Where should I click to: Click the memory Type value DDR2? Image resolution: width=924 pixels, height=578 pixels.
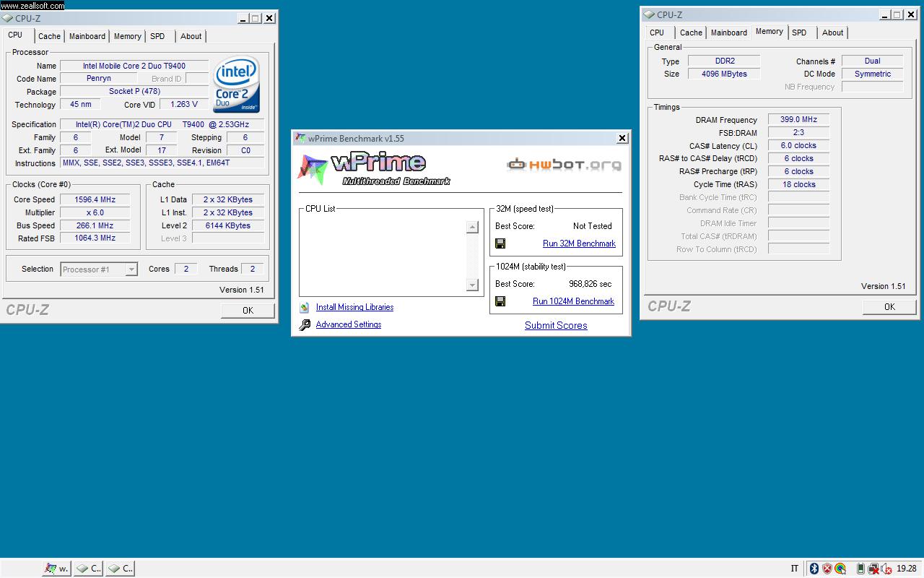724,61
